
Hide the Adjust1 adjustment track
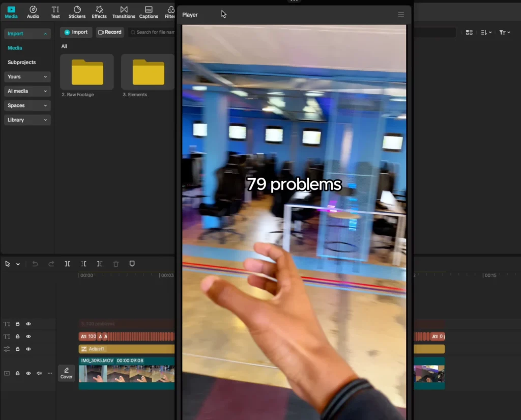pyautogui.click(x=28, y=349)
